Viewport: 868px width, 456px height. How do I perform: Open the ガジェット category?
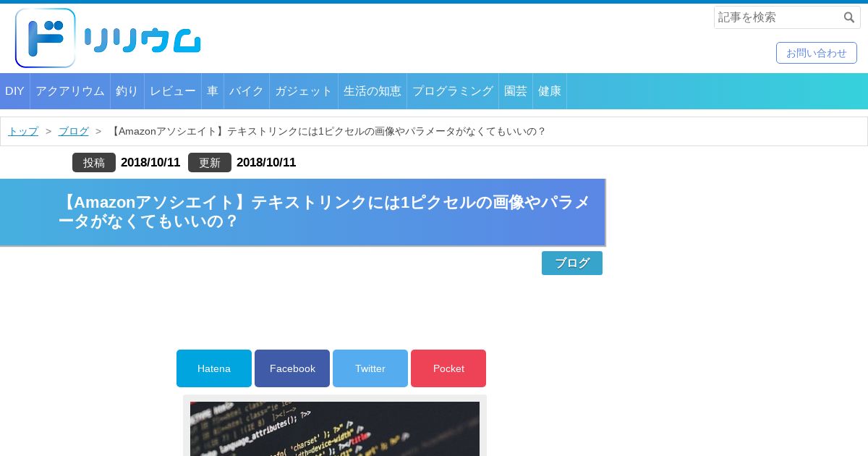pyautogui.click(x=304, y=91)
